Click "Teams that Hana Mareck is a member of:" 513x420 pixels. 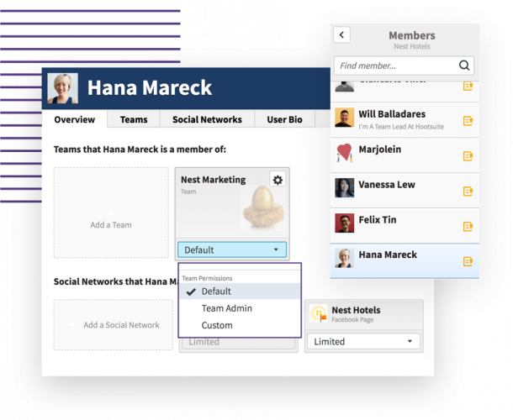pyautogui.click(x=140, y=150)
